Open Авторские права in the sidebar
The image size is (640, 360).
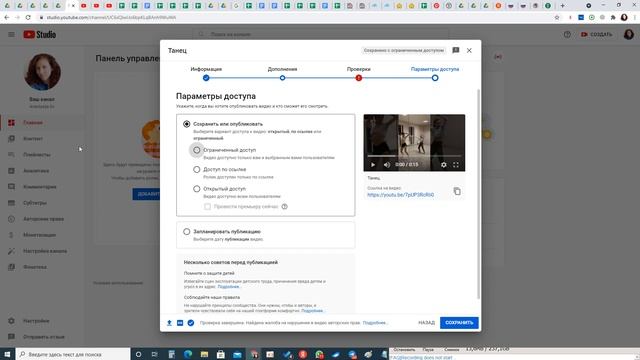pos(43,219)
